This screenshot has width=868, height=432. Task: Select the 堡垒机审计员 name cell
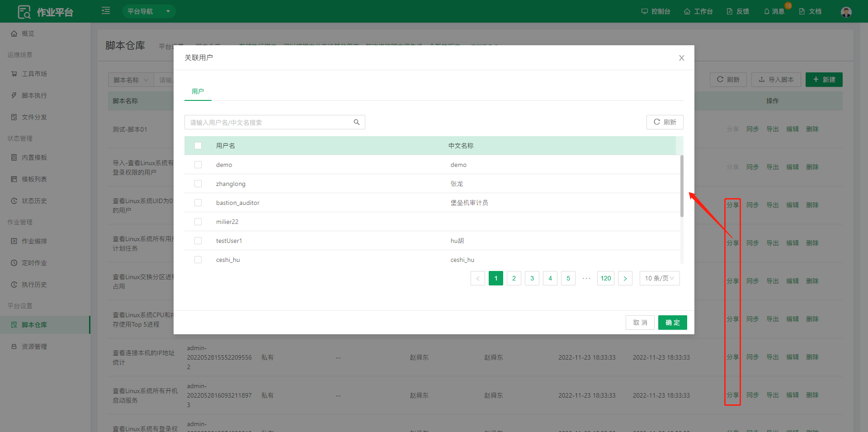coord(469,203)
